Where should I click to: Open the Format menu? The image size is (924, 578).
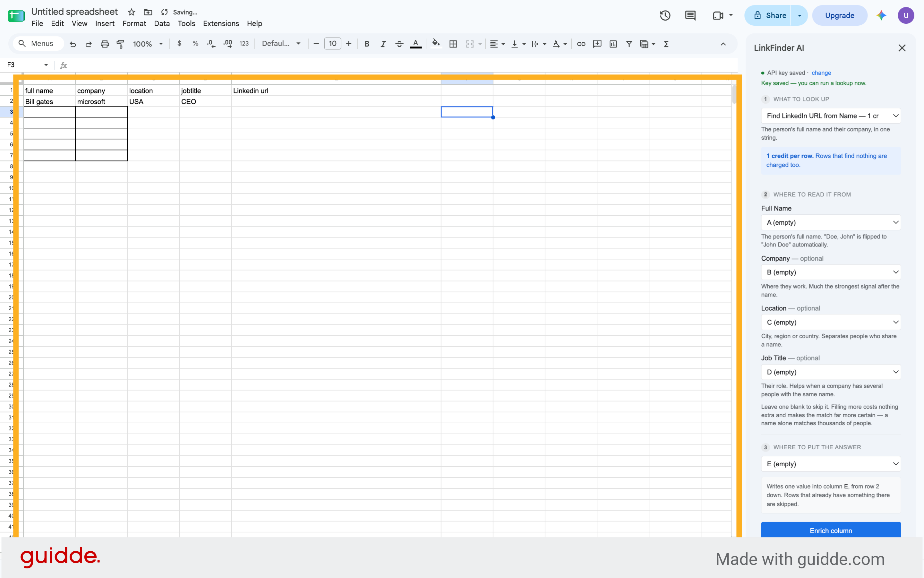click(x=134, y=24)
